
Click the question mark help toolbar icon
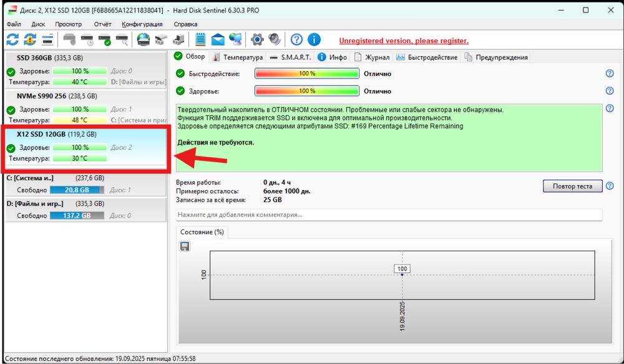pos(296,39)
